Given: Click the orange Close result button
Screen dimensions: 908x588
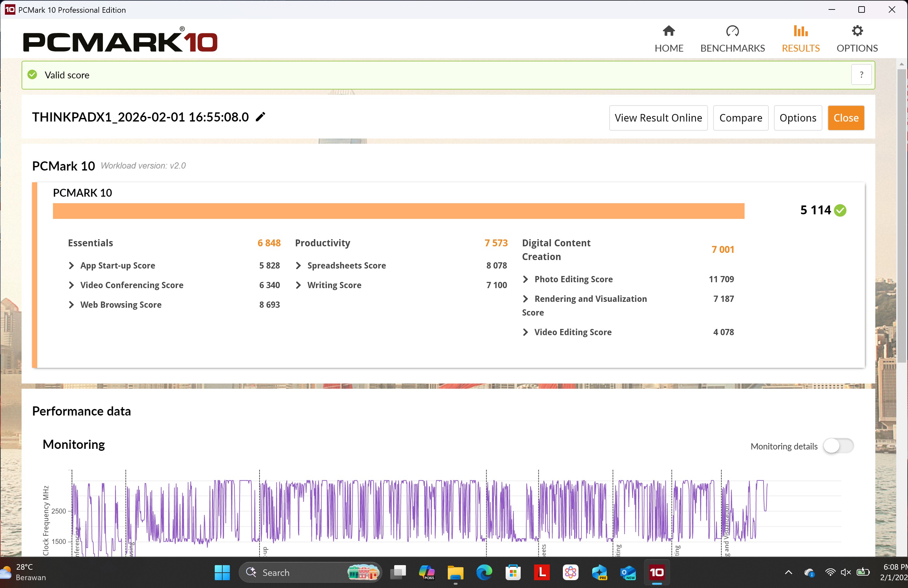Looking at the screenshot, I should click(846, 118).
